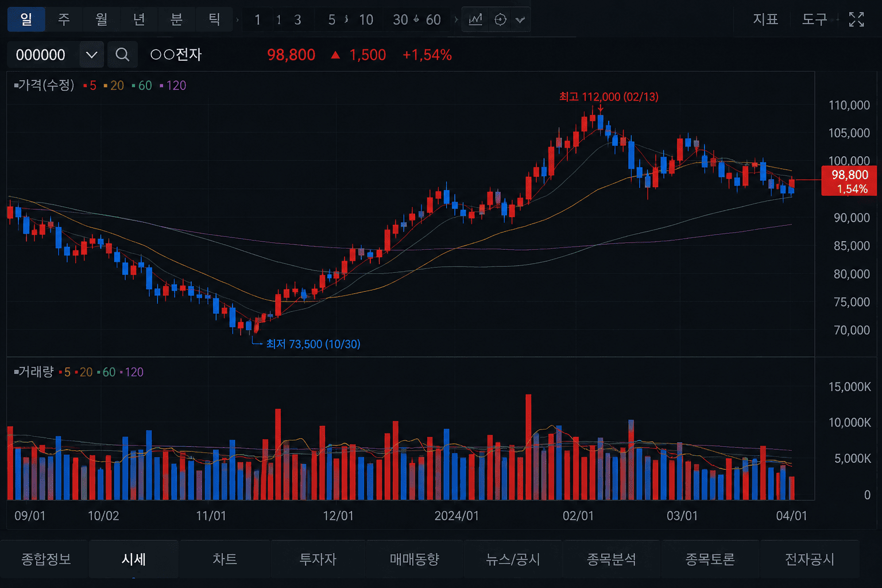Go to the 전자공시 tab

click(810, 559)
